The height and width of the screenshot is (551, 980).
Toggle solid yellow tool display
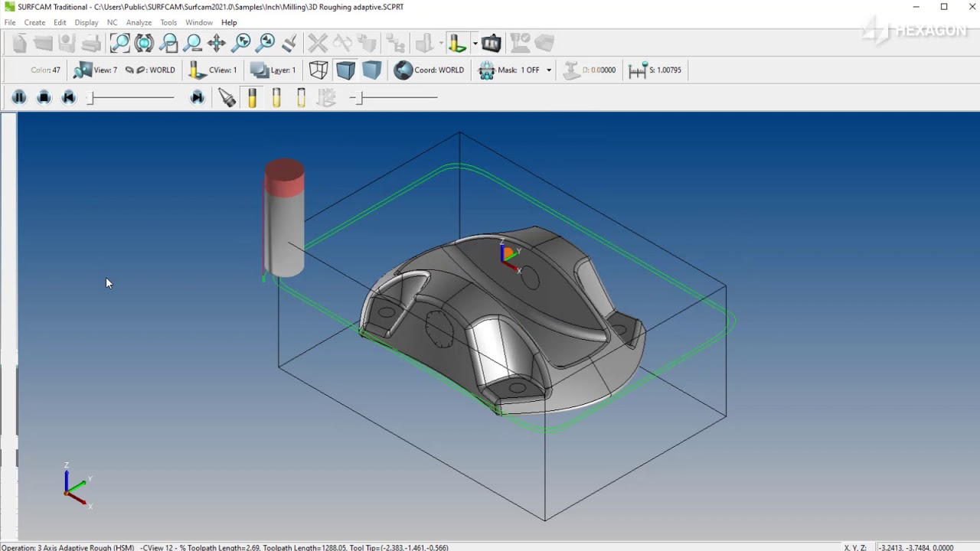point(252,97)
